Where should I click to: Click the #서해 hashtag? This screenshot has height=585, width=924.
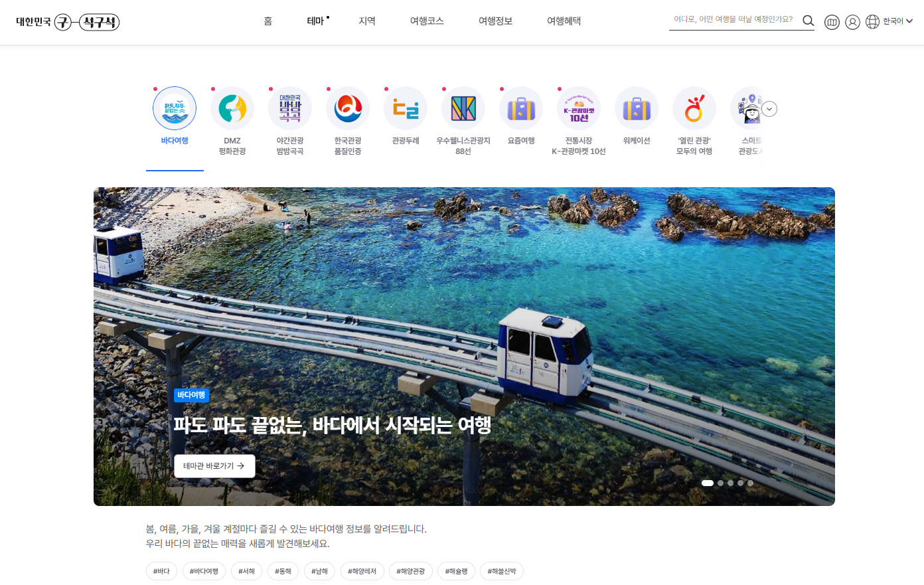pyautogui.click(x=247, y=571)
